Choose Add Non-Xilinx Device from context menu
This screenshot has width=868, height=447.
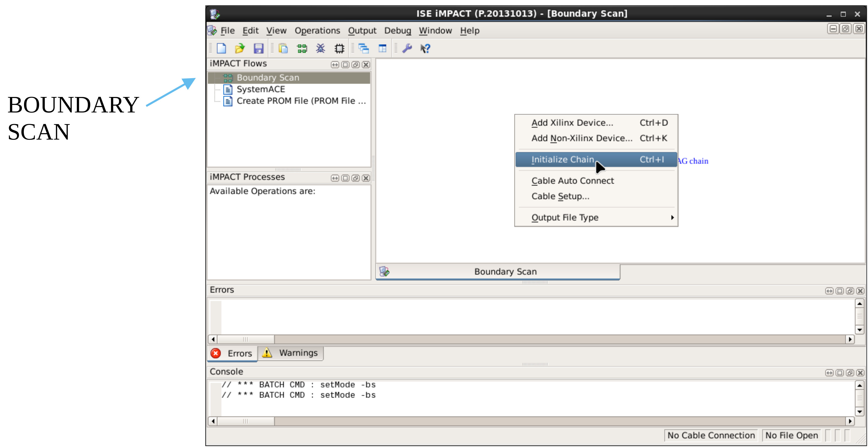tap(596, 138)
